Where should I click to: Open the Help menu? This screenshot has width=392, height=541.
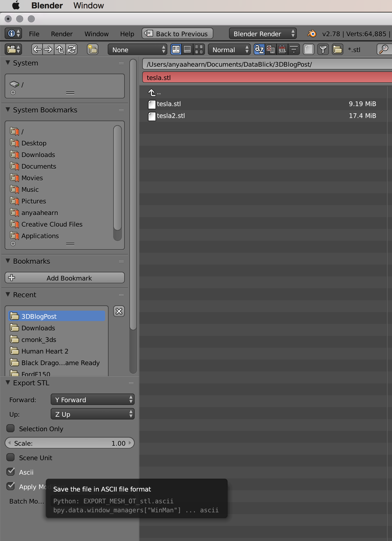pyautogui.click(x=127, y=34)
